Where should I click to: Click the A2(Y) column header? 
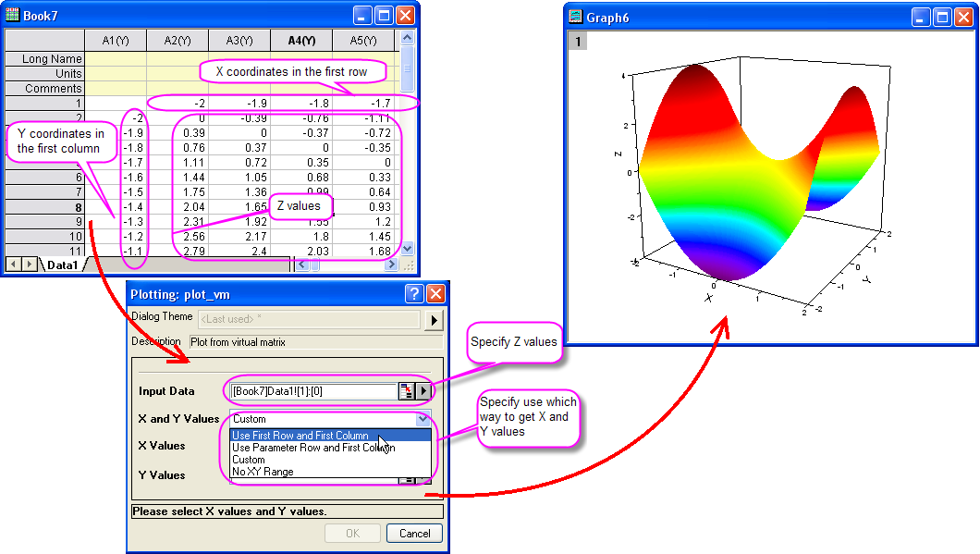178,41
